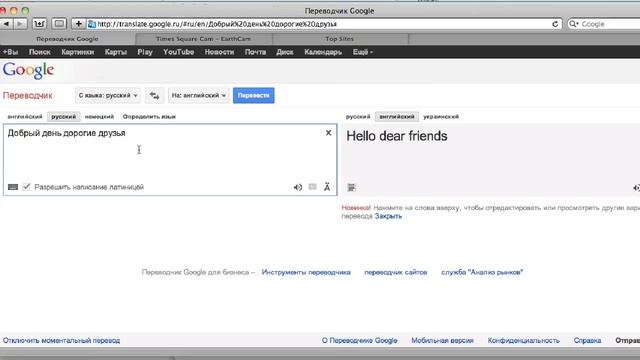Click the select-all icon under translation
Screen dimensions: 640x360
click(x=351, y=187)
